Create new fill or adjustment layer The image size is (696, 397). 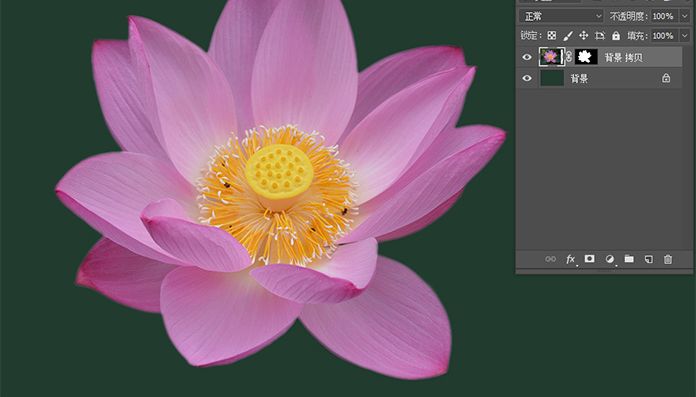coord(610,259)
